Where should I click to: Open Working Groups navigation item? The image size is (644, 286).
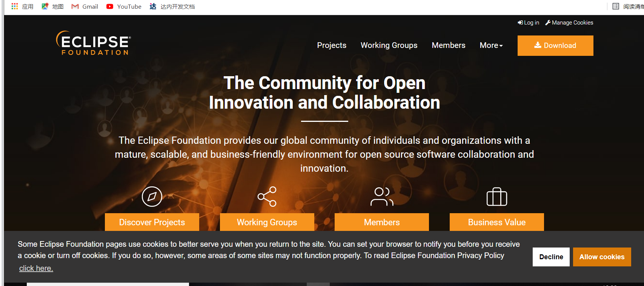point(389,45)
